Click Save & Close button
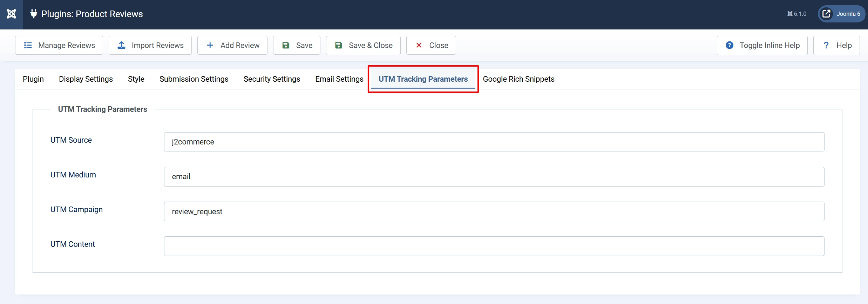This screenshot has width=868, height=304. click(x=363, y=45)
